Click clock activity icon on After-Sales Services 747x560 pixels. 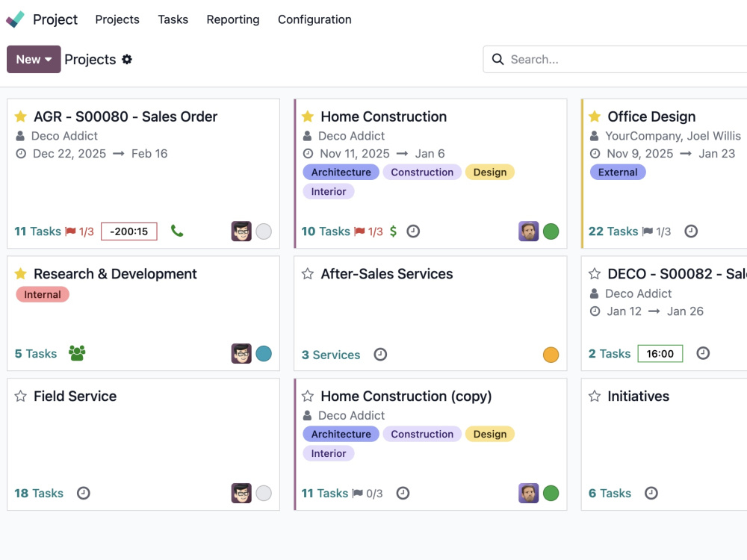tap(380, 355)
